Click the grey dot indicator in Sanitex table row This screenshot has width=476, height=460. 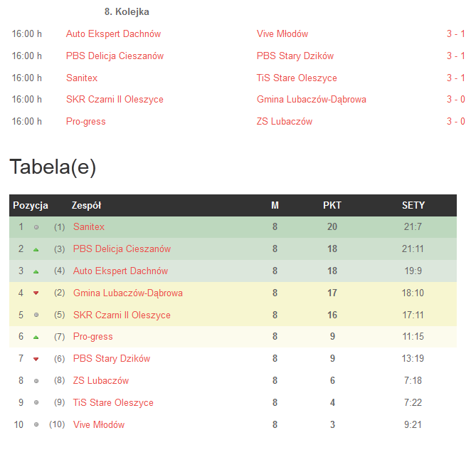[x=36, y=227]
